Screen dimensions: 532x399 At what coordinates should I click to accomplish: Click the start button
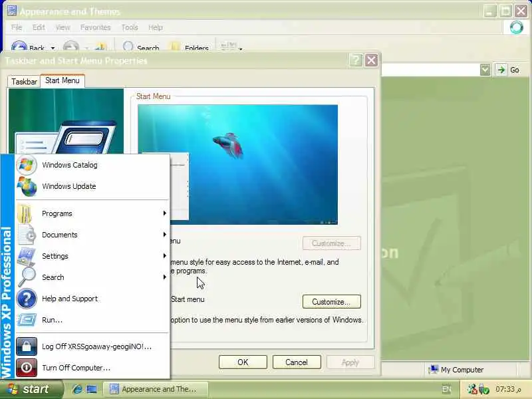click(31, 389)
